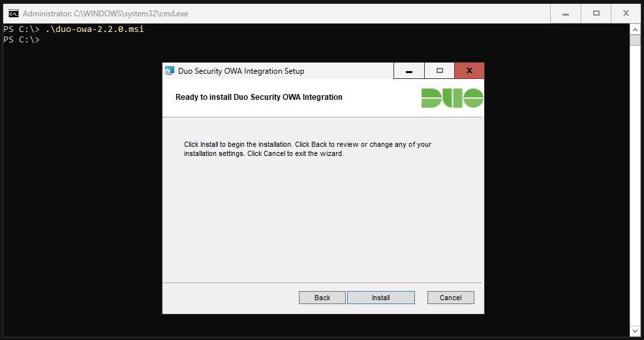Maximize the Duo Security OWA Integration Setup dialog

point(440,70)
